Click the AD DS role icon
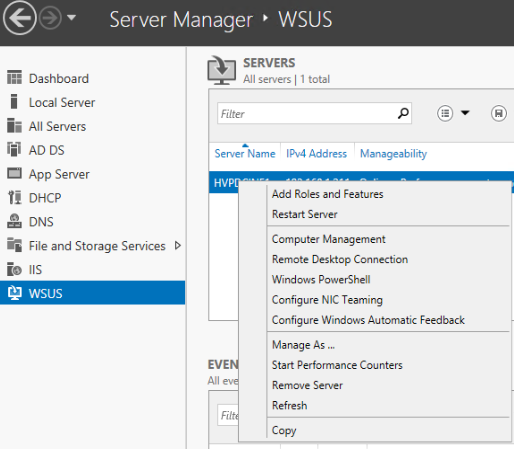Image resolution: width=514 pixels, height=449 pixels. pos(14,150)
